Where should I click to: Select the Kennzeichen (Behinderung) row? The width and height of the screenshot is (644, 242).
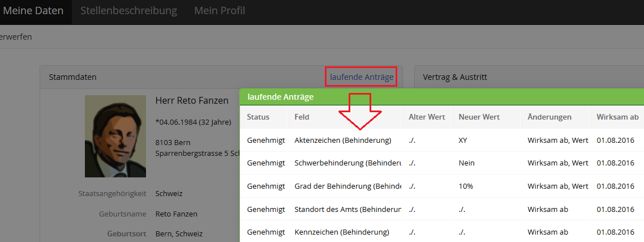[442, 231]
